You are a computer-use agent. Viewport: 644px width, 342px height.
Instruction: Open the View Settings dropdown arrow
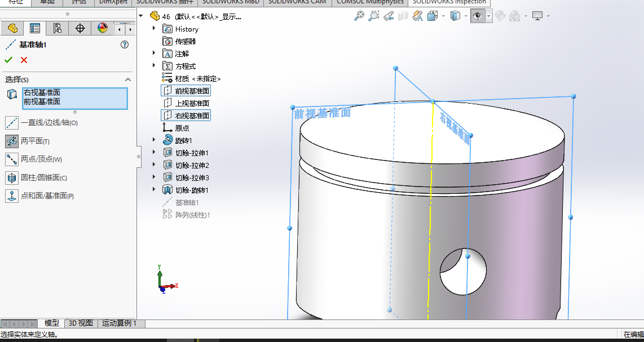tap(548, 16)
